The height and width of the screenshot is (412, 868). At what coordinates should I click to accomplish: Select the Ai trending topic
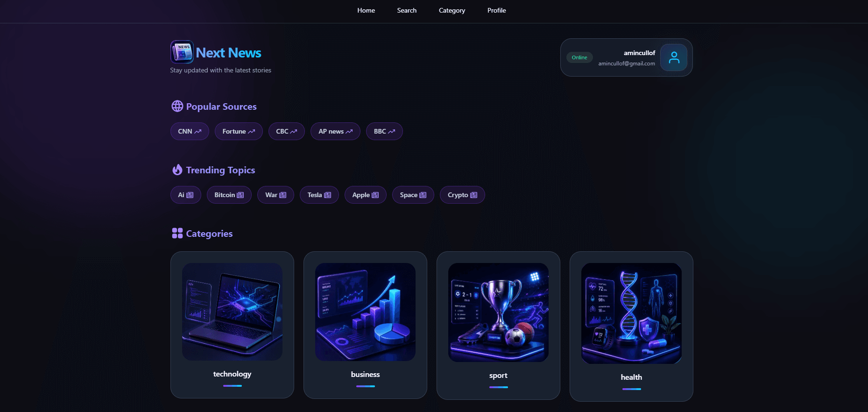click(x=186, y=195)
